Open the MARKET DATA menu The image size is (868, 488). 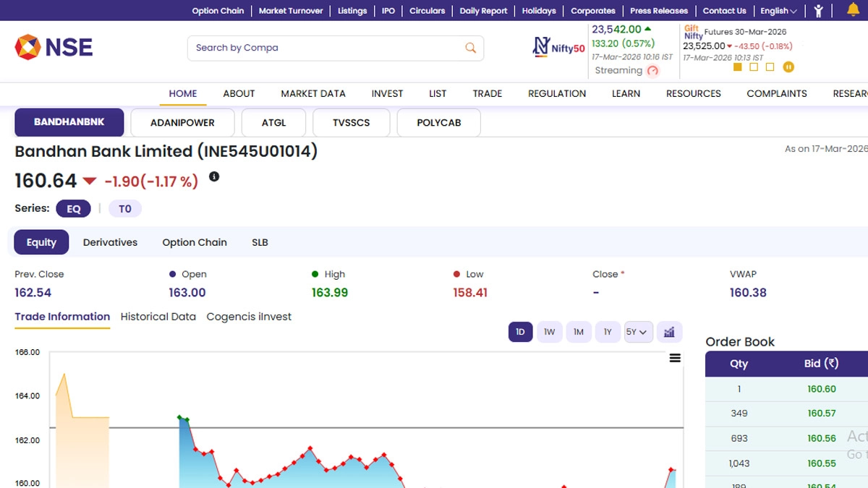tap(312, 93)
